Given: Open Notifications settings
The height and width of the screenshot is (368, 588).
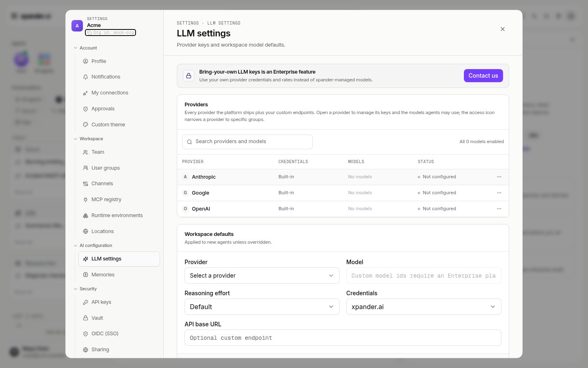Looking at the screenshot, I should pyautogui.click(x=119, y=77).
